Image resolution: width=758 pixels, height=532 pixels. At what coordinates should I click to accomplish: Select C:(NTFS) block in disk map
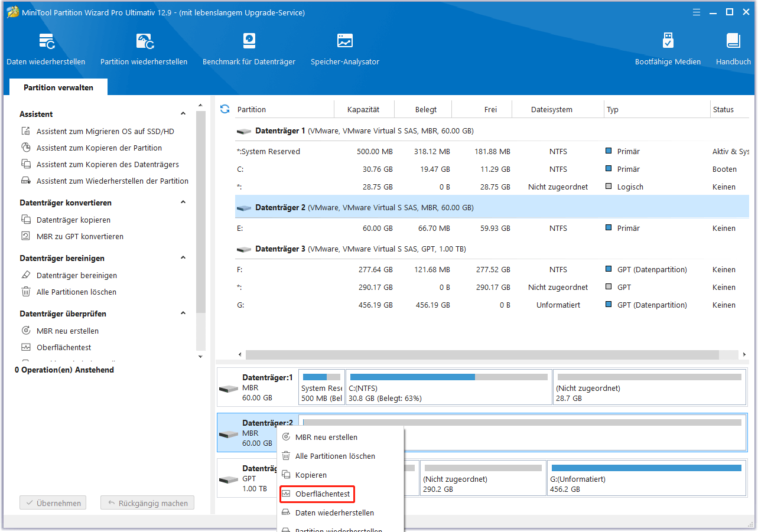point(449,388)
